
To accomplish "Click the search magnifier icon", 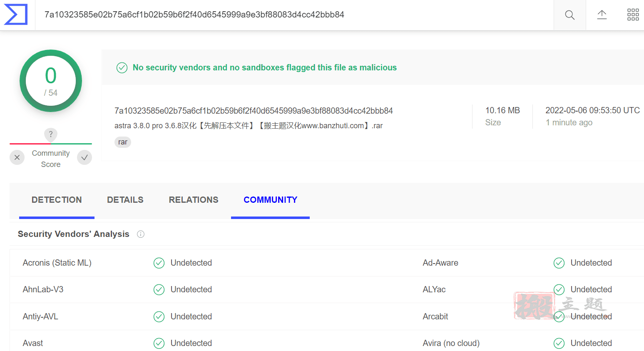I will [x=569, y=15].
